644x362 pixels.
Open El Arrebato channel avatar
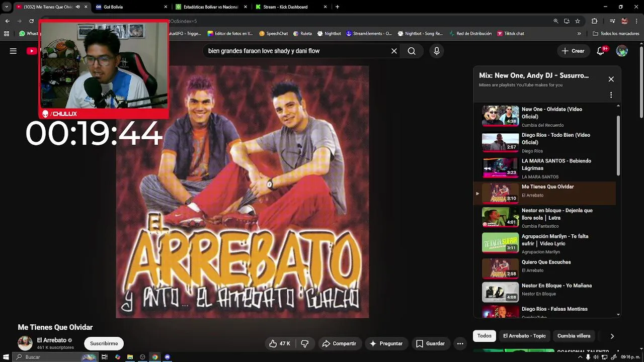(25, 343)
